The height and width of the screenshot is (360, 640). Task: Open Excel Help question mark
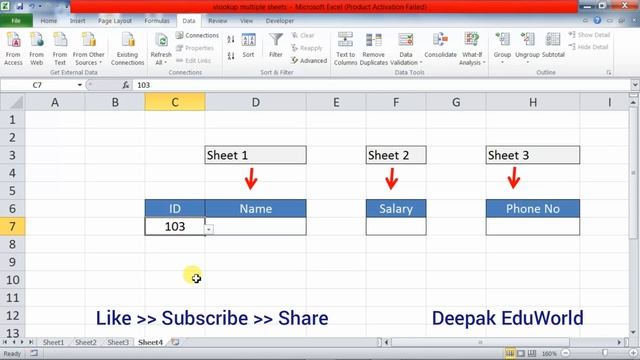(597, 20)
